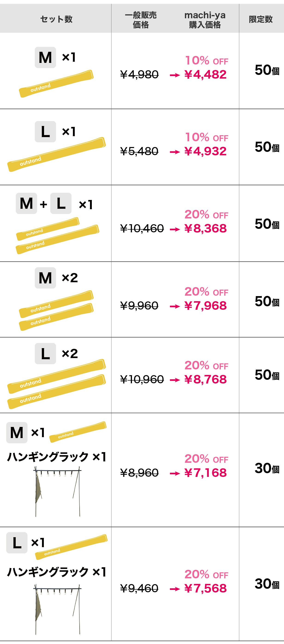Click the machi-ya 購入価格 column header
Image resolution: width=284 pixels, height=644 pixels.
[x=205, y=20]
